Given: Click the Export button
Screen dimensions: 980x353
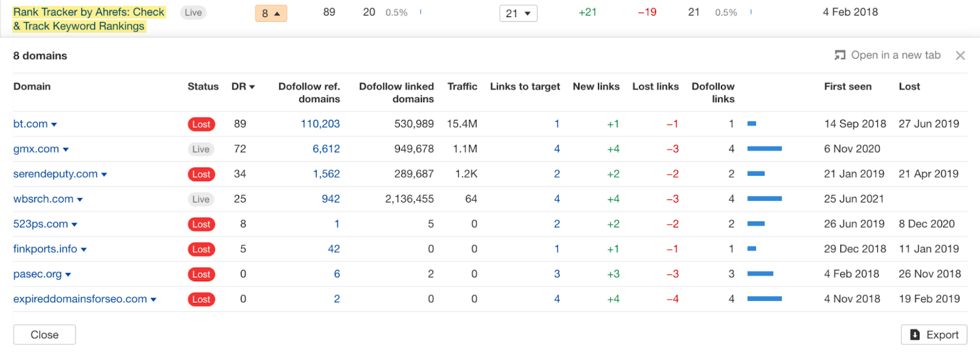Looking at the screenshot, I should (933, 335).
